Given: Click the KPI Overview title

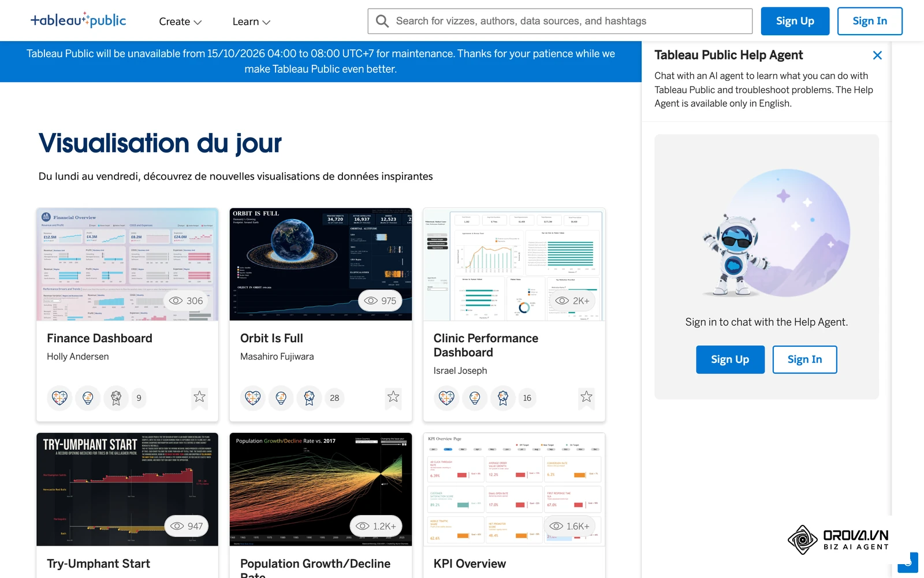Looking at the screenshot, I should pos(470,564).
